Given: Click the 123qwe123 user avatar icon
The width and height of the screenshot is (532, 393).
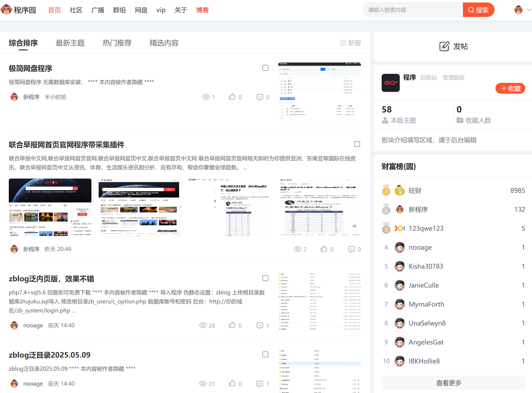Looking at the screenshot, I should [399, 228].
